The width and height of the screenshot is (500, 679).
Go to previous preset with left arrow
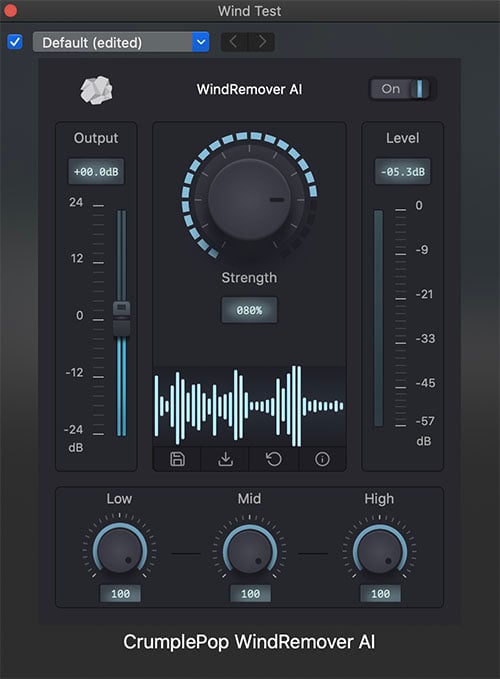(234, 42)
